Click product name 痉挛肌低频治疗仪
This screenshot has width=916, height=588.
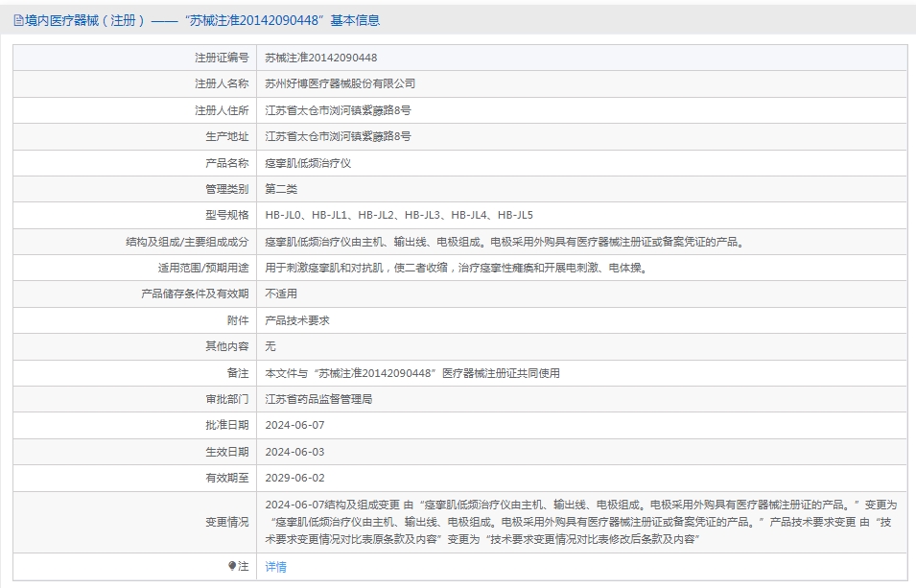click(x=308, y=163)
